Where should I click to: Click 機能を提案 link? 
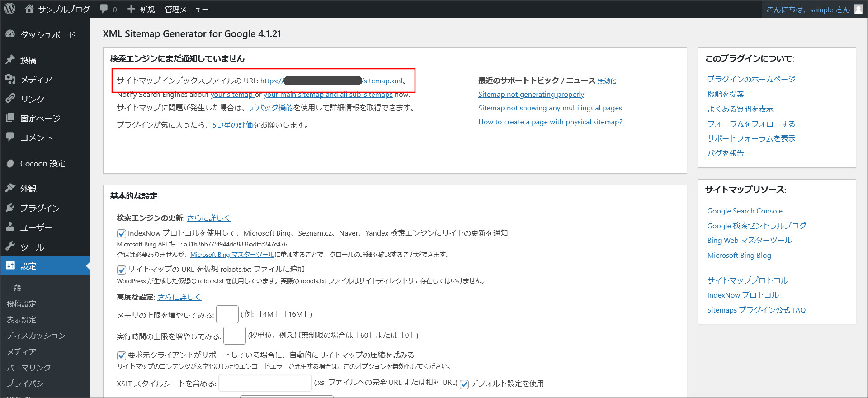tap(726, 94)
